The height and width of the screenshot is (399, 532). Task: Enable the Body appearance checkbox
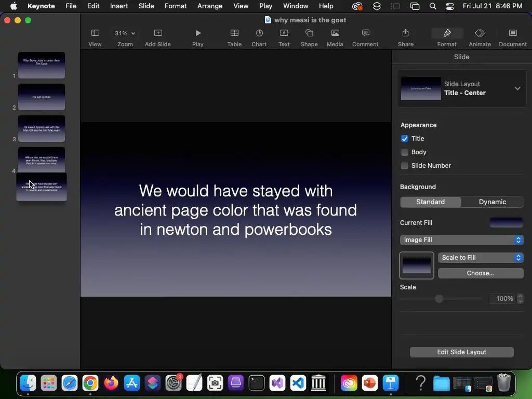tap(404, 152)
